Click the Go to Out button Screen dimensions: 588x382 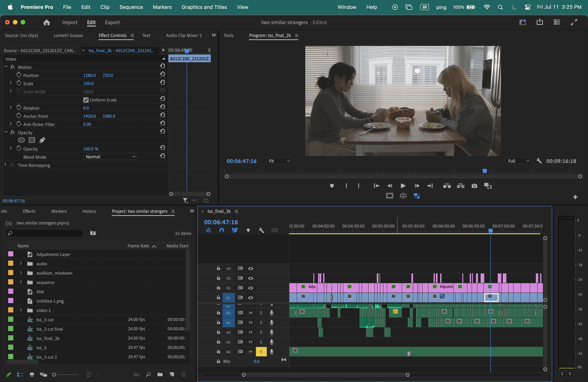(x=430, y=186)
